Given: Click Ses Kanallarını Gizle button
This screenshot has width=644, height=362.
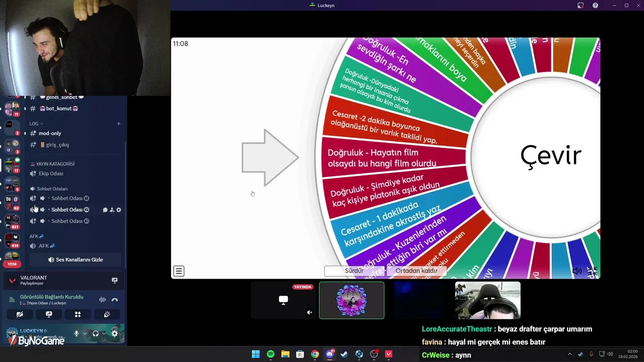Looking at the screenshot, I should point(75,260).
